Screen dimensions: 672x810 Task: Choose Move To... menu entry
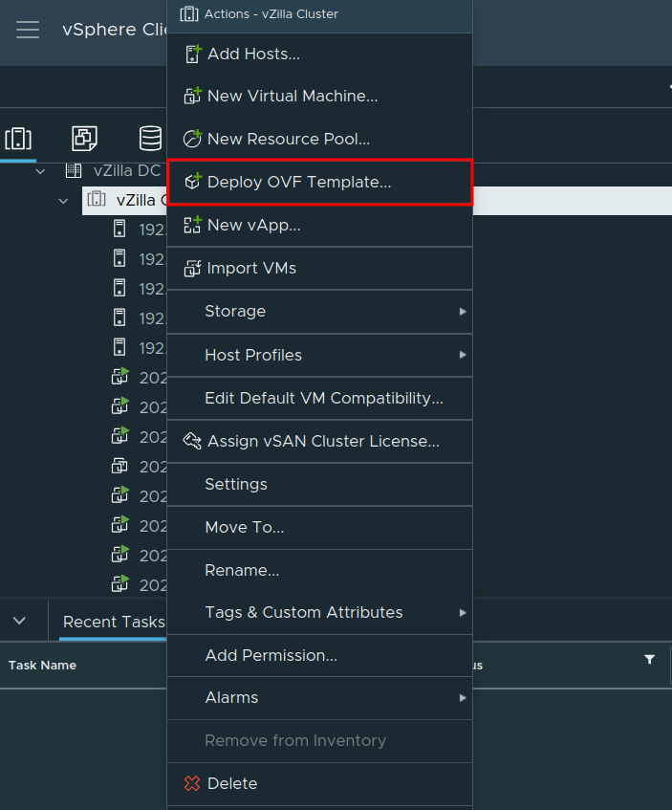(319, 528)
